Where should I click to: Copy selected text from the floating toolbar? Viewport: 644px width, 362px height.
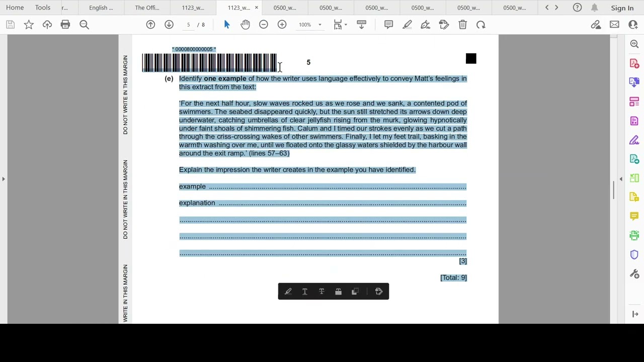[355, 292]
